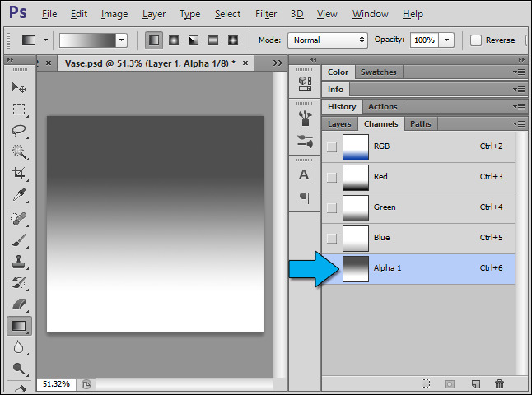Viewport: 532px width, 395px height.
Task: Show the RGB channel visibility box
Action: point(331,146)
